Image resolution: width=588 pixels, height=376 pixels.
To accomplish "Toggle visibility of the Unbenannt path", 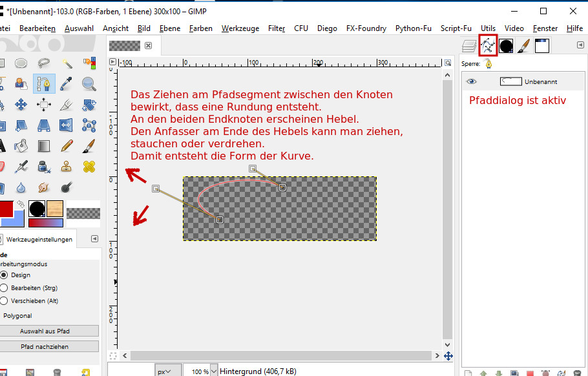I will (x=472, y=81).
